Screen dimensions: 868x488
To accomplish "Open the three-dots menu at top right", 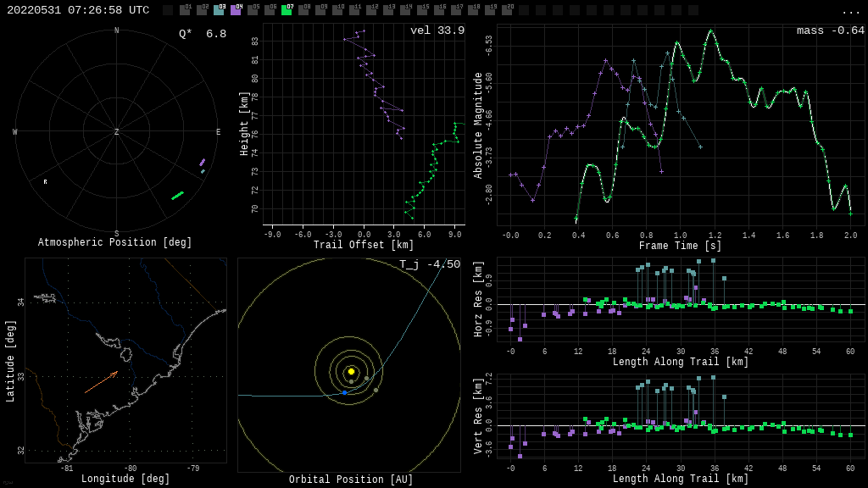I will 850,11.
